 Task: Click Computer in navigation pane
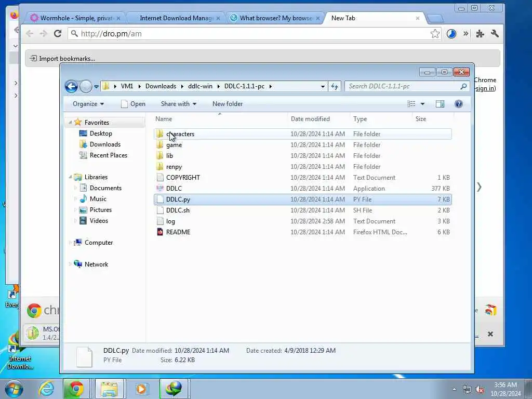(98, 243)
